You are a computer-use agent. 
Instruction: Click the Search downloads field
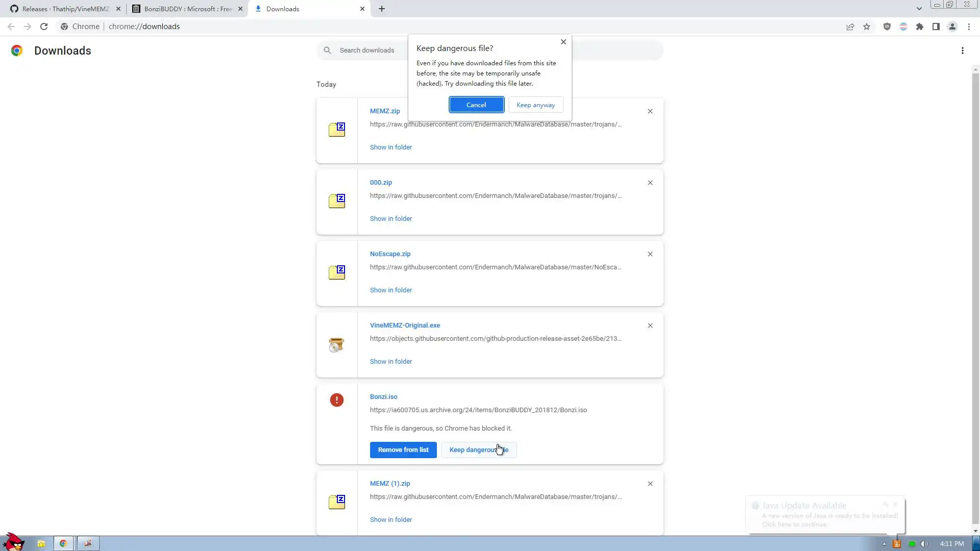(x=367, y=51)
